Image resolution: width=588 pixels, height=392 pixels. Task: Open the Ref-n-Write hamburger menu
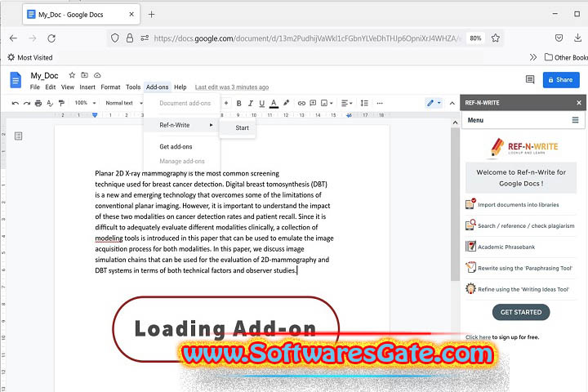click(x=575, y=120)
